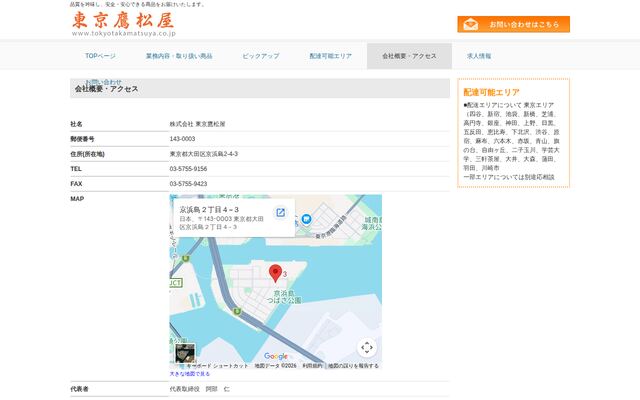Image resolution: width=640 pixels, height=400 pixels.
Task: Click the TEL number 03-5755-9156
Action: coord(188,169)
